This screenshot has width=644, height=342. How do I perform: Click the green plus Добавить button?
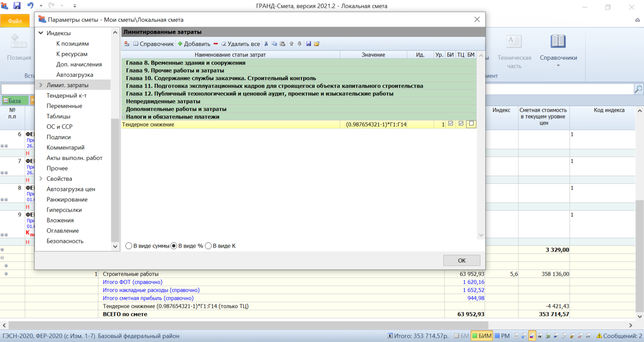(194, 44)
